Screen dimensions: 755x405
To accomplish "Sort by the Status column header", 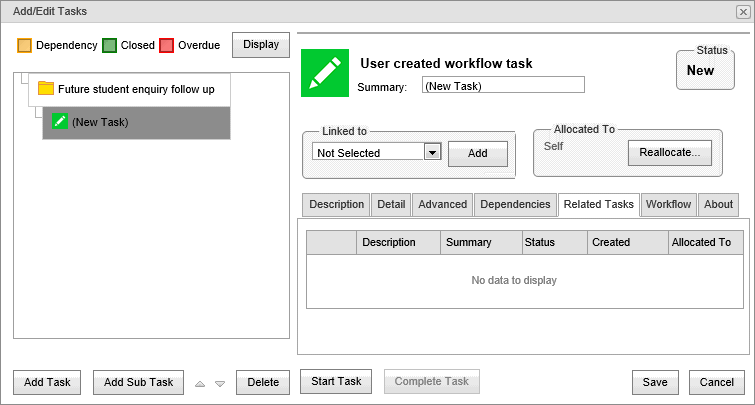I will pyautogui.click(x=555, y=242).
